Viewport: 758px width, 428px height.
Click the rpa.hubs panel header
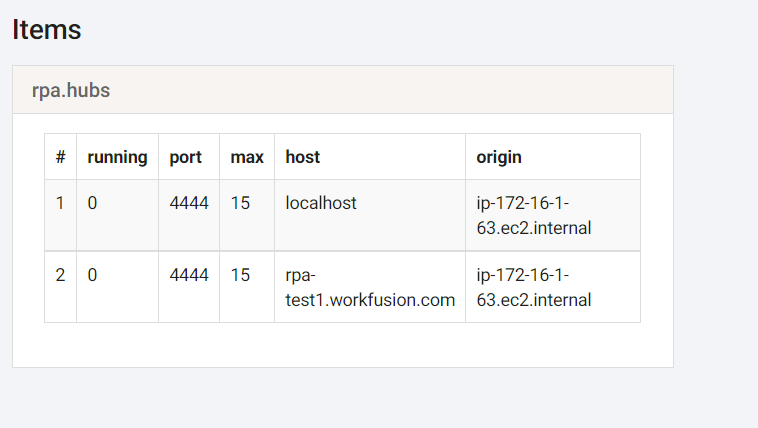coord(343,90)
